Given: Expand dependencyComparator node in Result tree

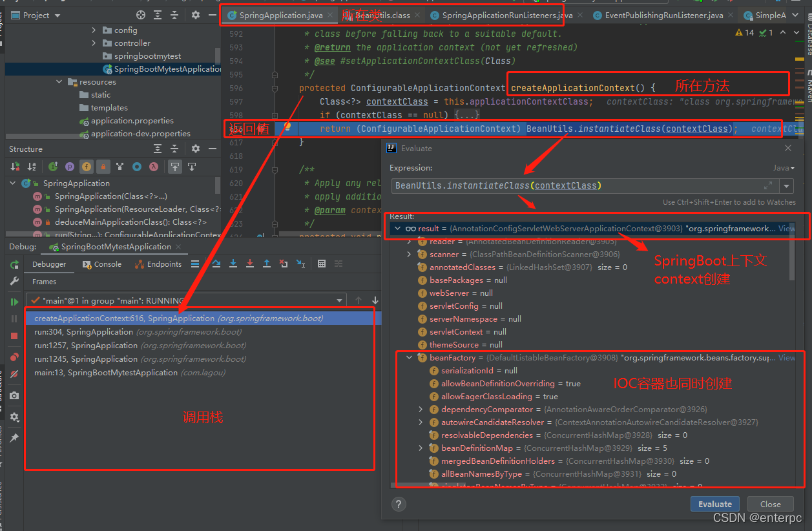Looking at the screenshot, I should click(x=421, y=410).
